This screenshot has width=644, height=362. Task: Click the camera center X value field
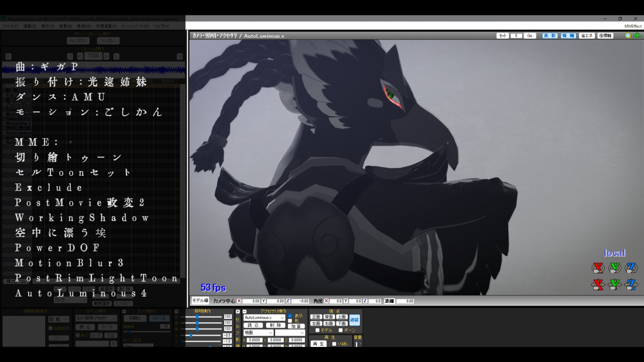[x=251, y=301]
